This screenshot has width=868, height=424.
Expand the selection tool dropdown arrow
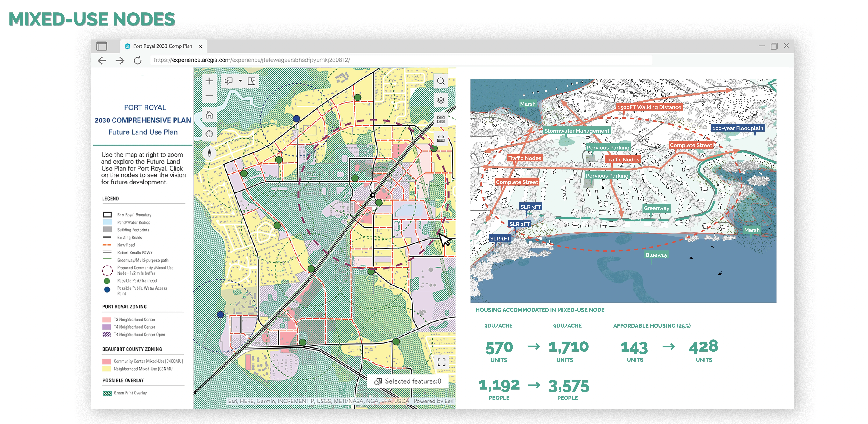pyautogui.click(x=240, y=81)
